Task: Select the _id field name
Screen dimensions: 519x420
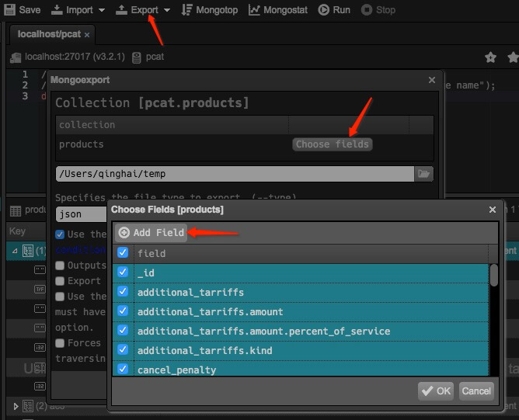Action: pyautogui.click(x=146, y=272)
